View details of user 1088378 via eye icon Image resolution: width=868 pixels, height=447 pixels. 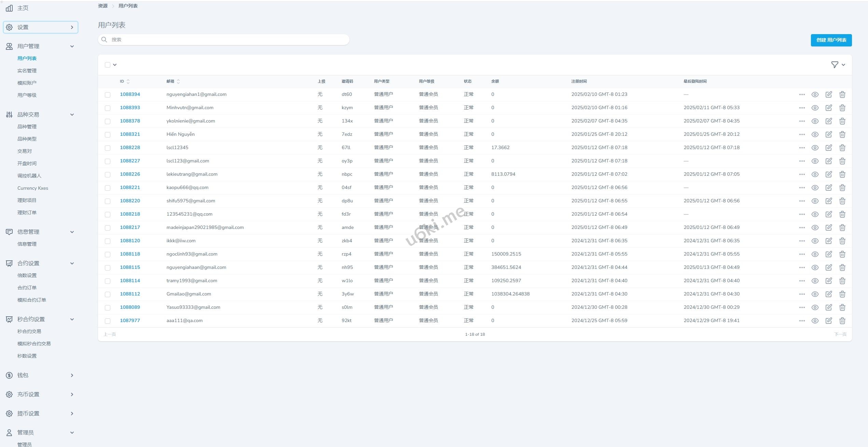coord(815,121)
